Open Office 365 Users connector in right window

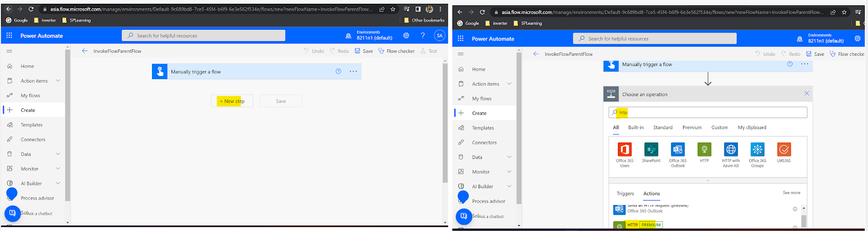click(x=624, y=149)
